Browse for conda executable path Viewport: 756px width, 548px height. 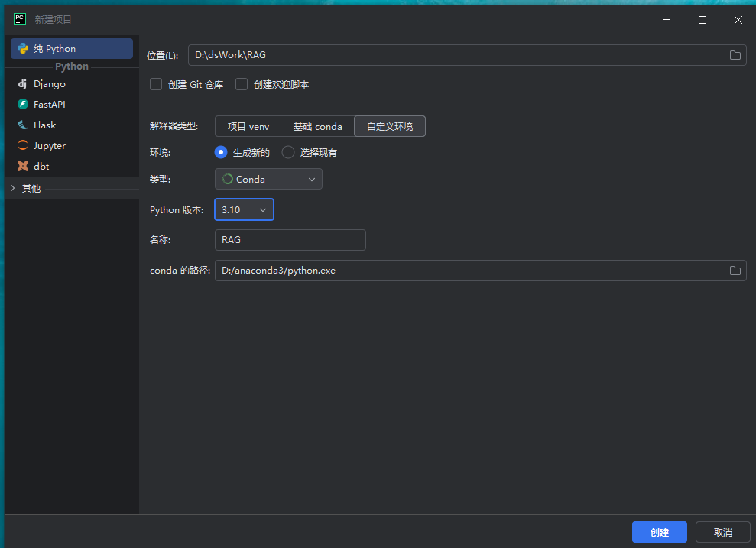(x=735, y=271)
